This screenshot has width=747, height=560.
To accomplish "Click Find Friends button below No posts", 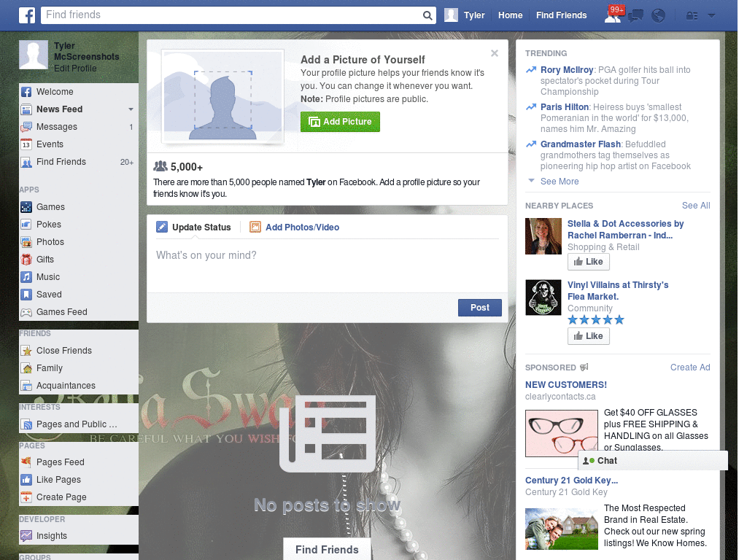I will click(327, 550).
